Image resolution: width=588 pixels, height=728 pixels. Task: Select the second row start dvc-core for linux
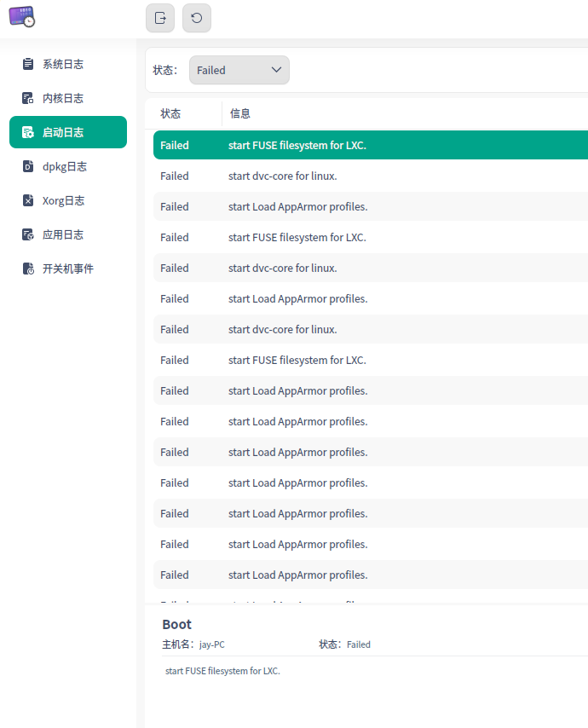coord(371,176)
